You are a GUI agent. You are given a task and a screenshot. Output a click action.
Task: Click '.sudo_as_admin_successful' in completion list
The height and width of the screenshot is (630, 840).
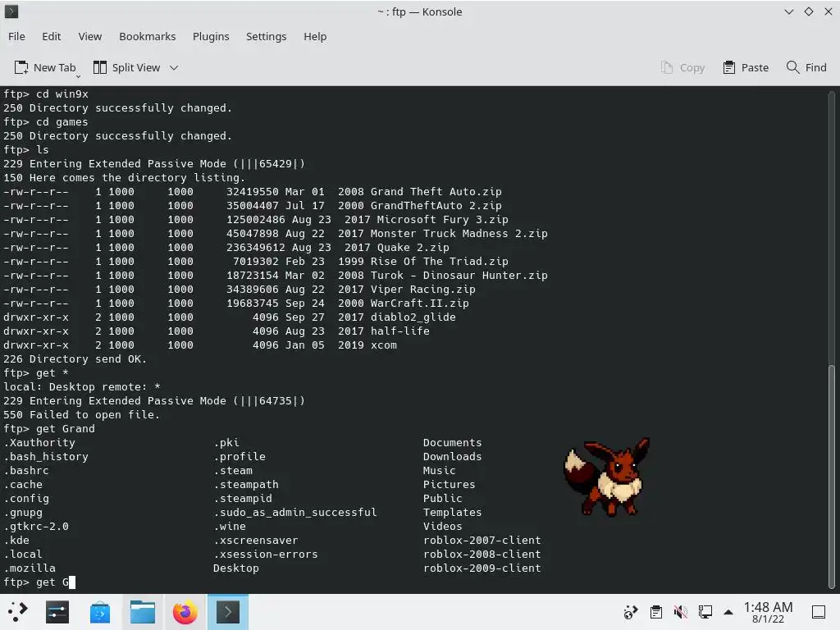tap(295, 512)
